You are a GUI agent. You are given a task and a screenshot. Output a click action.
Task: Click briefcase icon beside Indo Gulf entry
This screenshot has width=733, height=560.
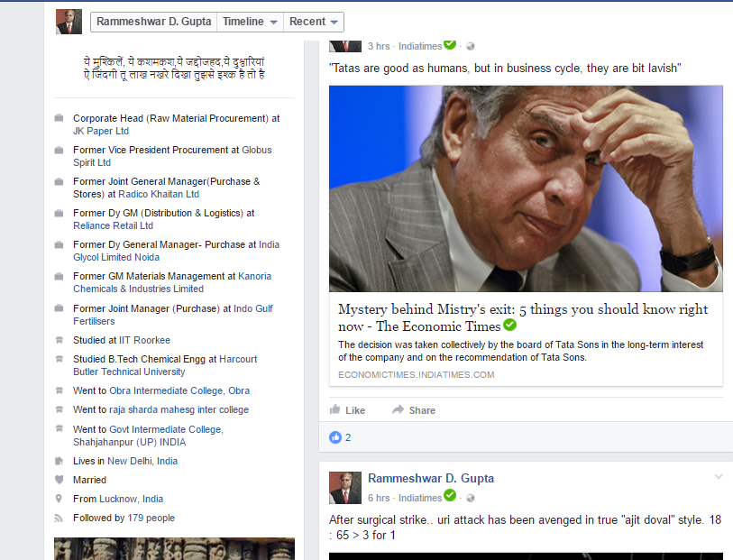pos(59,308)
